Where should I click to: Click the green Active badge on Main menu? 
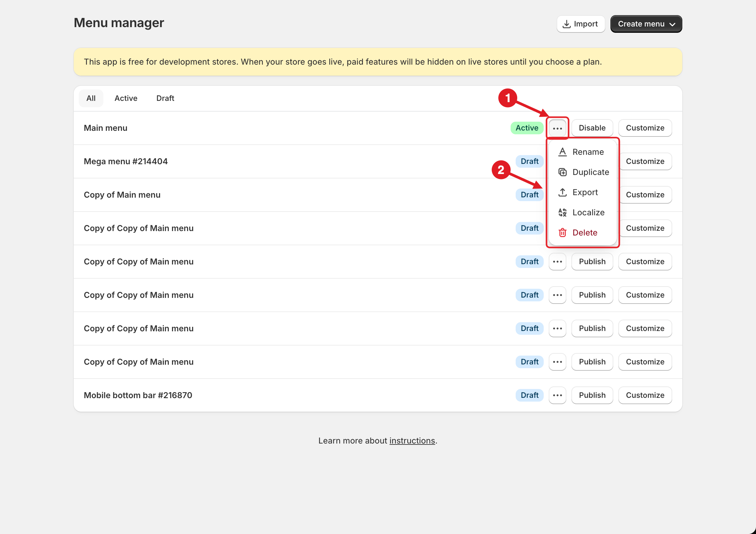[x=527, y=128]
